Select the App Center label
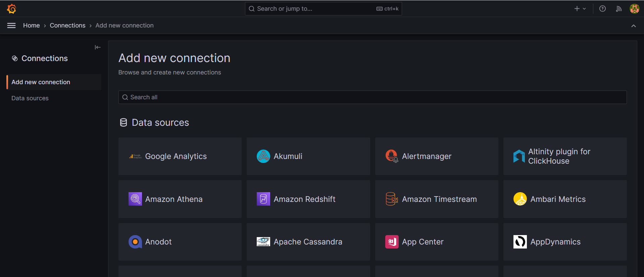This screenshot has height=277, width=644. coord(423,242)
